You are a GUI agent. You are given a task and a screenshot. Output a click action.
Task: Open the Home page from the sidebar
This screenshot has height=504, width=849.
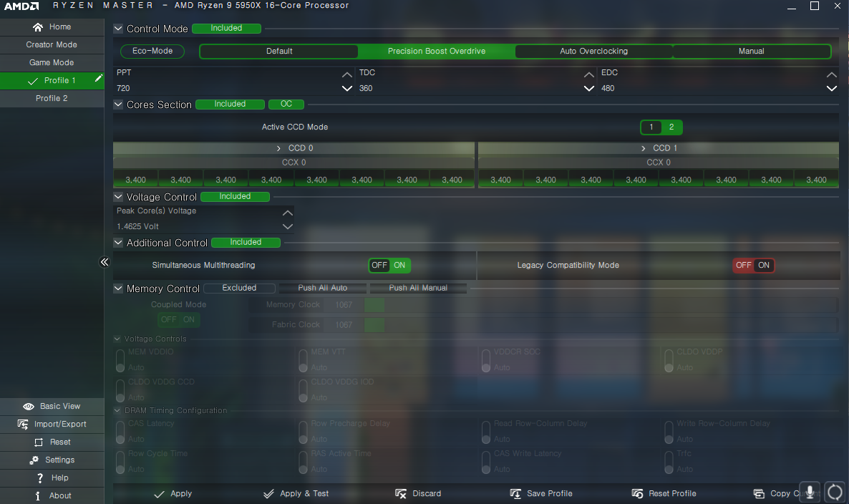pos(52,26)
